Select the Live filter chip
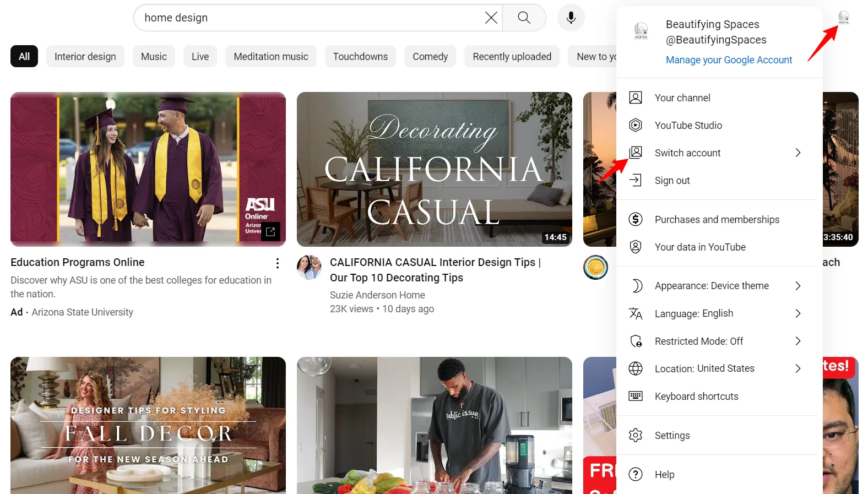The width and height of the screenshot is (868, 494). (x=200, y=56)
